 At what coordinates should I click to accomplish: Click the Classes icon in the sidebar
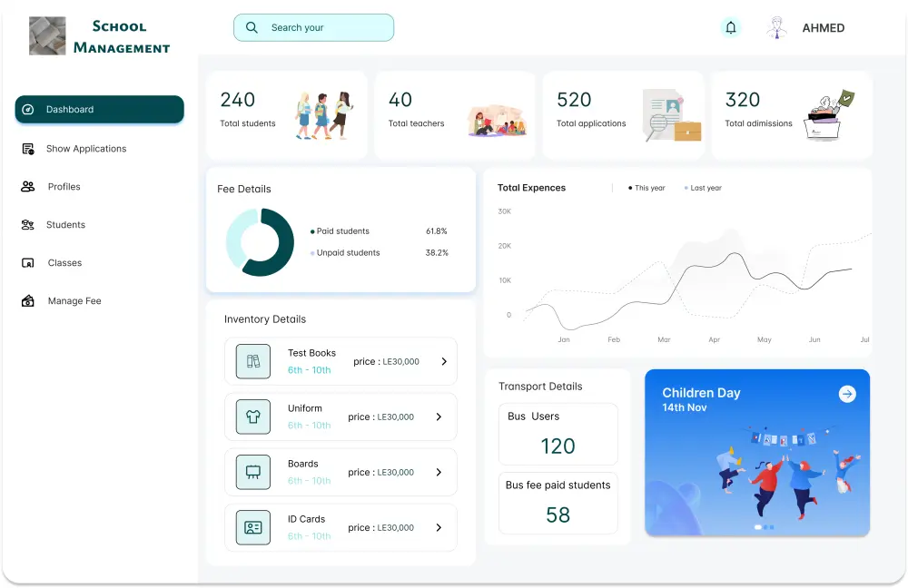[x=28, y=263]
